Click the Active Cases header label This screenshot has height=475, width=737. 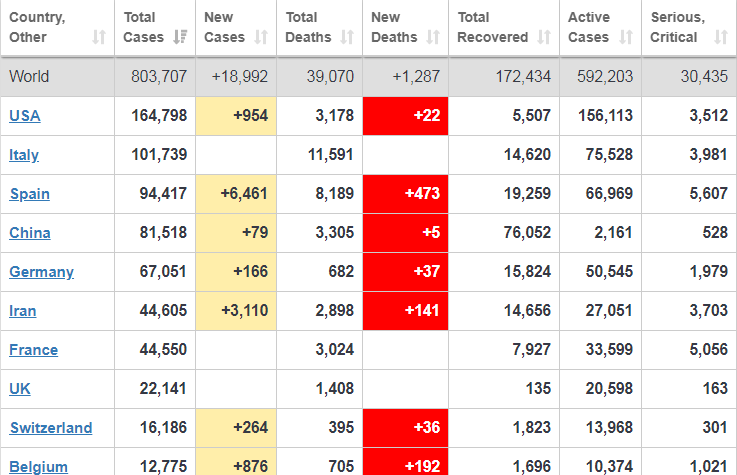[588, 27]
